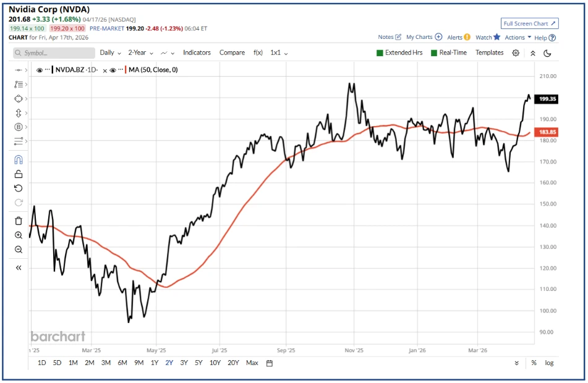Open the measure lines tool
The height and width of the screenshot is (383, 588).
click(18, 141)
